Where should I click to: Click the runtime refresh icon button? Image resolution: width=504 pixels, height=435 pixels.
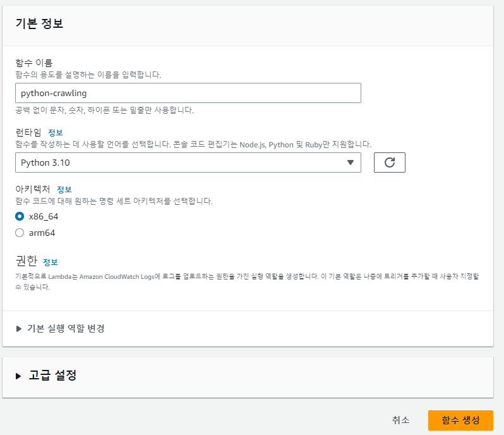tap(389, 162)
